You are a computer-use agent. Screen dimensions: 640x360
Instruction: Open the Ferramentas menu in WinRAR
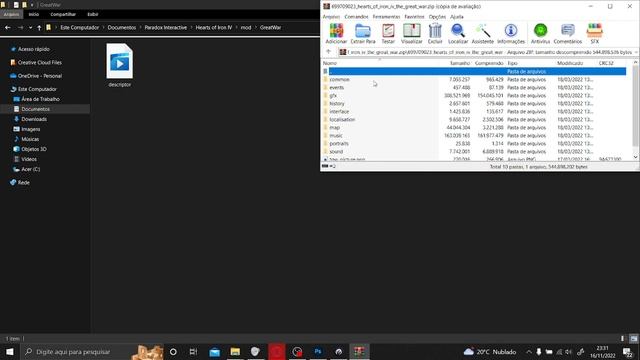386,17
